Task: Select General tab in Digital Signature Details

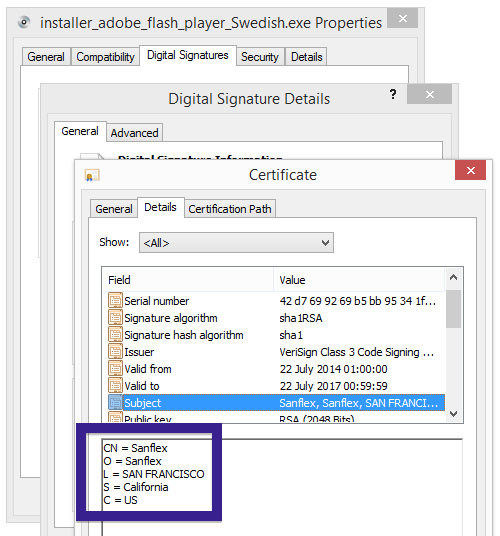Action: pyautogui.click(x=80, y=131)
